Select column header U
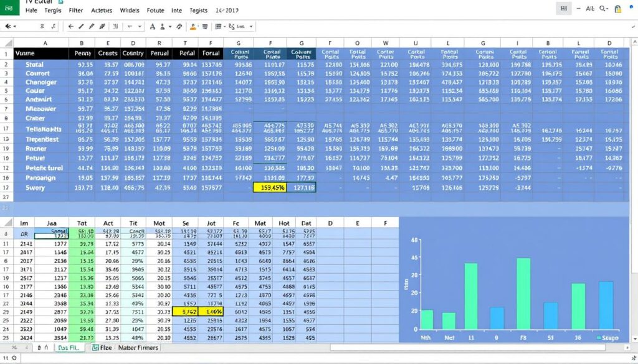Viewport: 638px width, 364px height. pos(416,43)
